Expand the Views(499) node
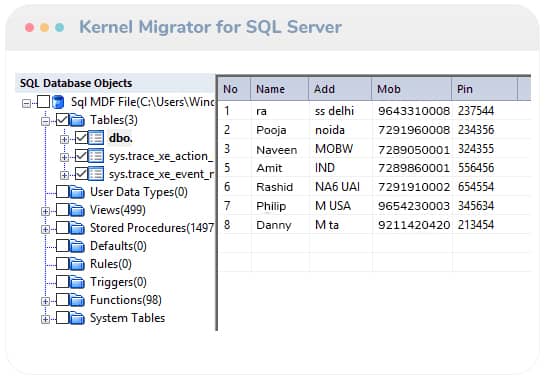This screenshot has width=545, height=380. 45,211
